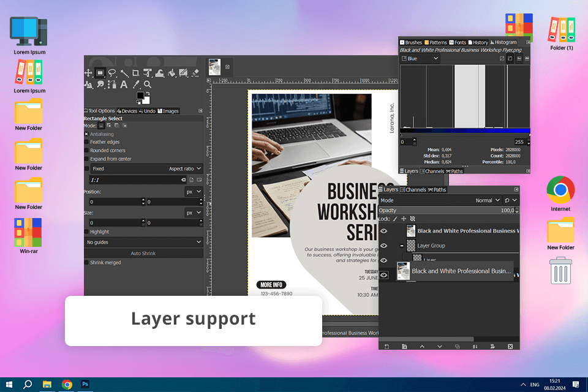Open Tool Options panel configuration menu button
Image resolution: width=588 pixels, height=392 pixels.
[200, 111]
